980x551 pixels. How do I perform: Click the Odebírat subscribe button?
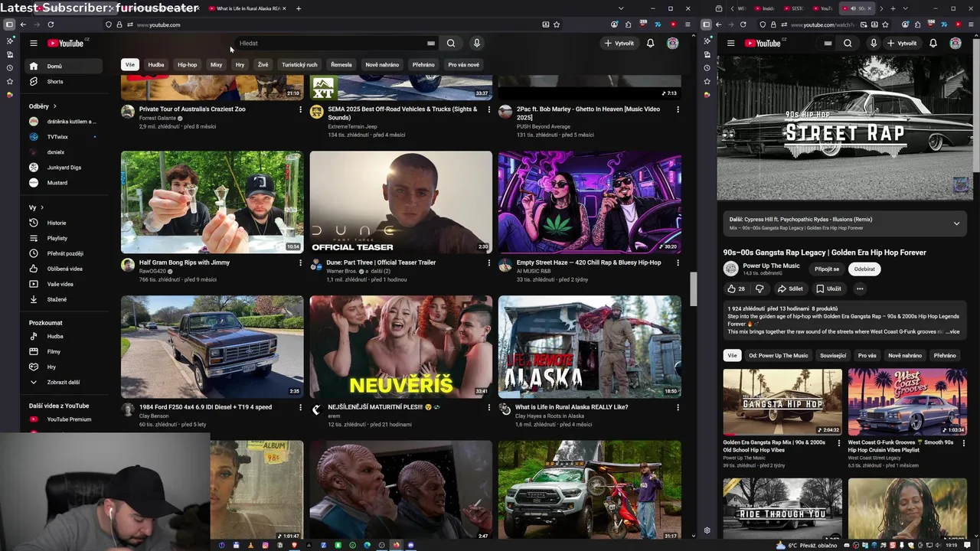click(864, 269)
